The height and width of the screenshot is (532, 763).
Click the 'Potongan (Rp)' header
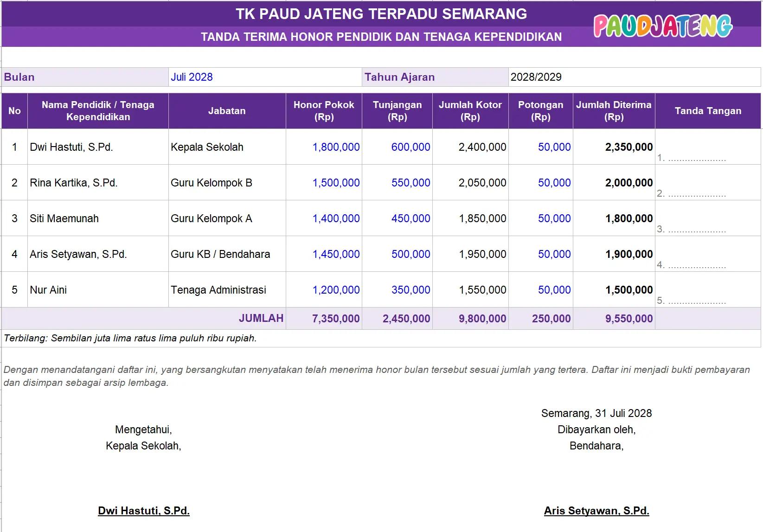click(541, 111)
